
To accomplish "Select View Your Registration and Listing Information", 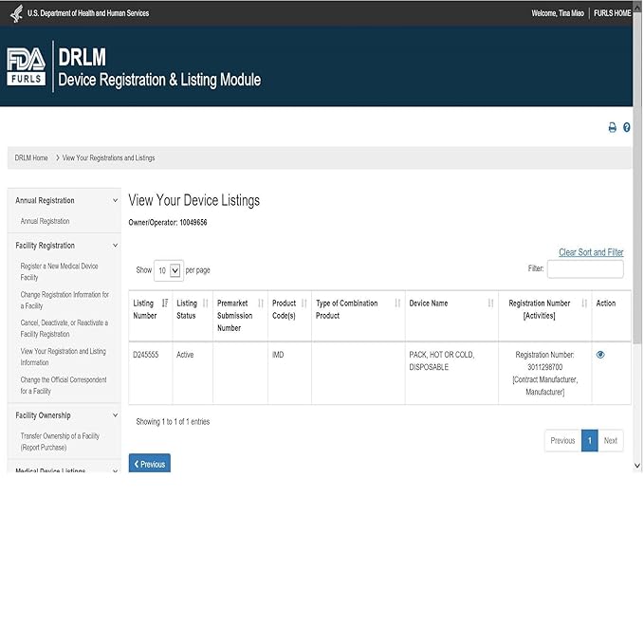I will (63, 357).
